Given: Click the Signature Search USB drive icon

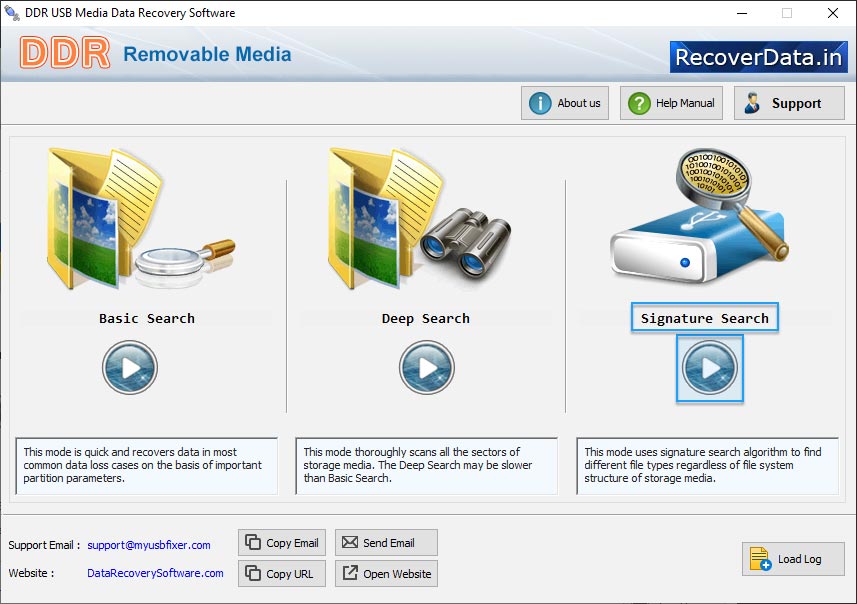Looking at the screenshot, I should [700, 216].
